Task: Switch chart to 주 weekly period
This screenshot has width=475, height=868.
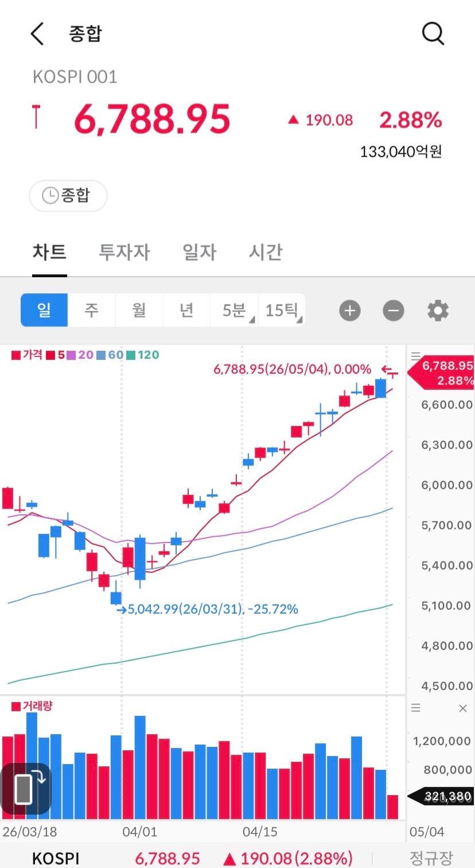Action: [x=92, y=310]
